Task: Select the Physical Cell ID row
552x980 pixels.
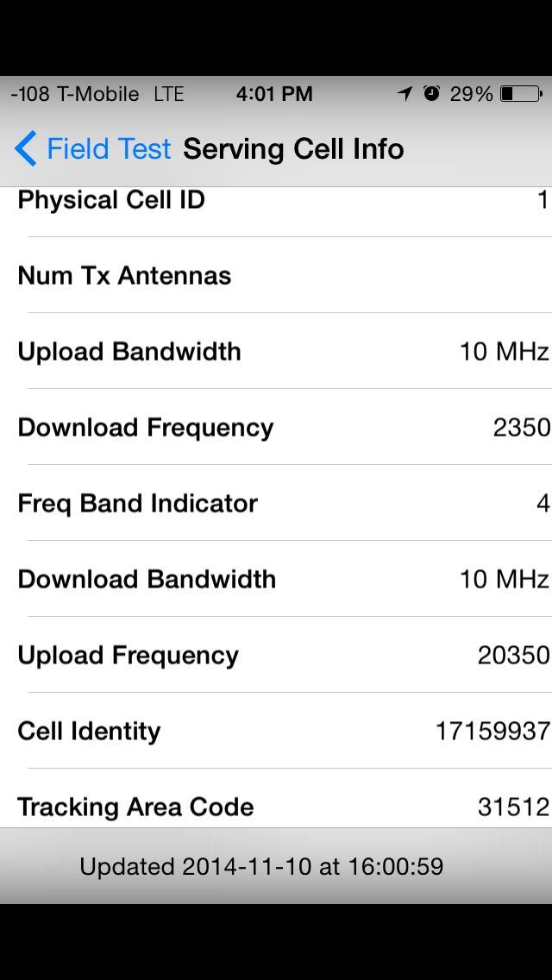Action: point(276,201)
